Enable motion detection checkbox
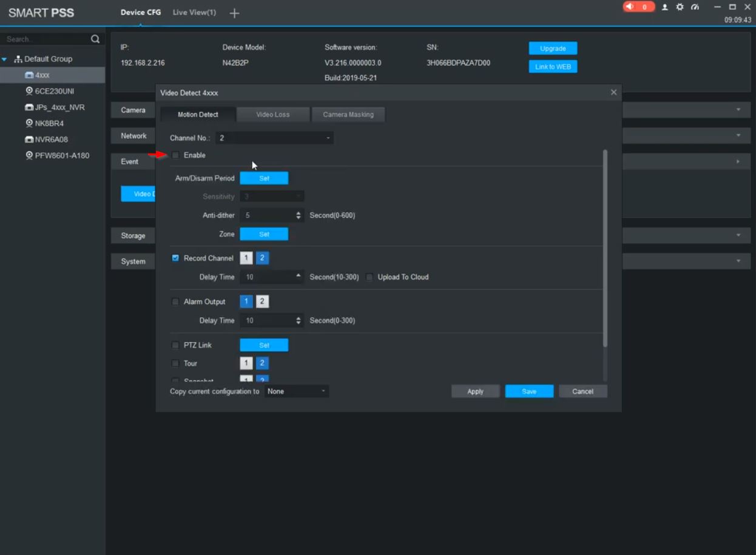The height and width of the screenshot is (555, 756). tap(176, 155)
